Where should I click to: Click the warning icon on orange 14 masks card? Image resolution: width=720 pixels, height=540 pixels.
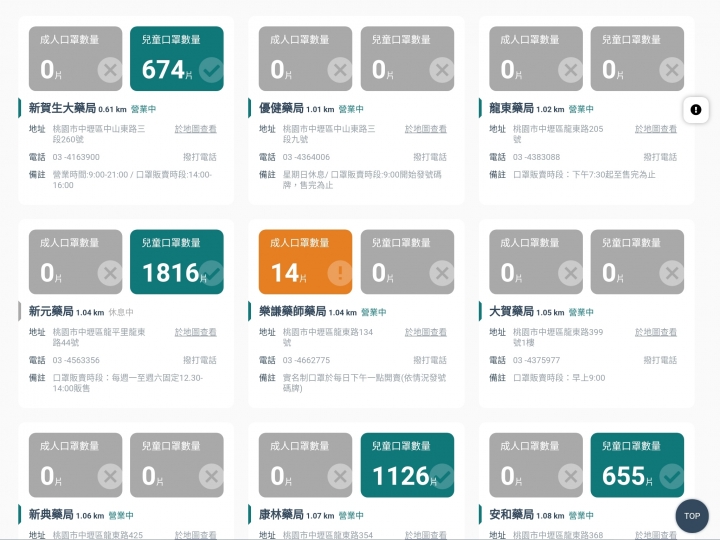click(340, 274)
